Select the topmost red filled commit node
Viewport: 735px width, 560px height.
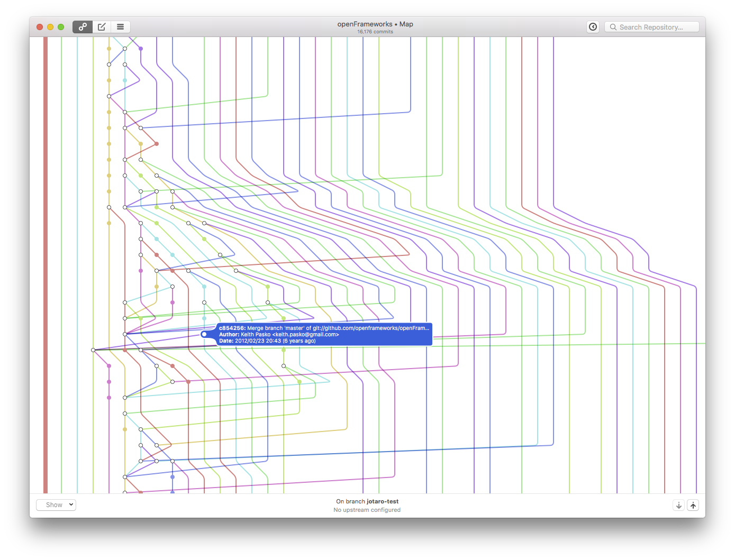point(157,144)
